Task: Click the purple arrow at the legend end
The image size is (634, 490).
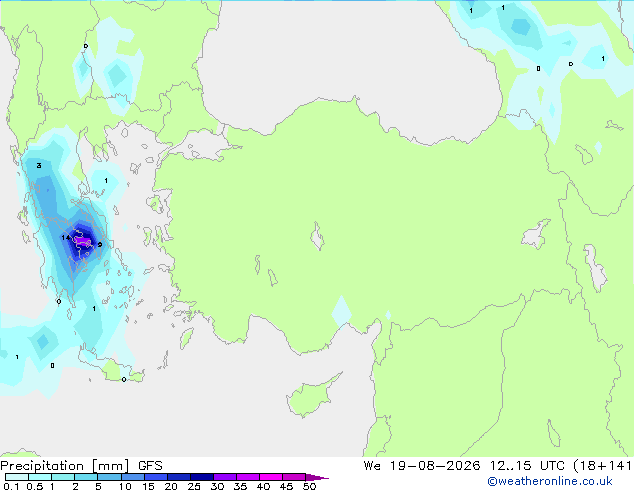Action: (x=317, y=477)
